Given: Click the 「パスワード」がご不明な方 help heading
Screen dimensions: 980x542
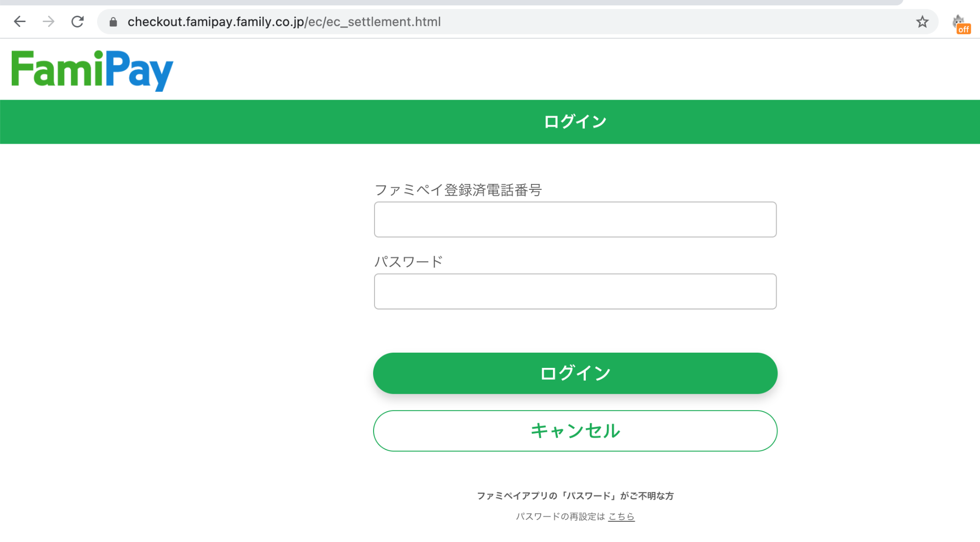Looking at the screenshot, I should pyautogui.click(x=575, y=496).
